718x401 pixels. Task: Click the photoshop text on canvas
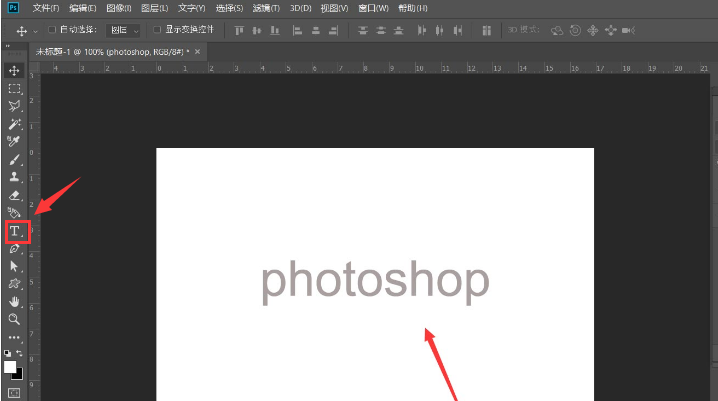pos(375,280)
